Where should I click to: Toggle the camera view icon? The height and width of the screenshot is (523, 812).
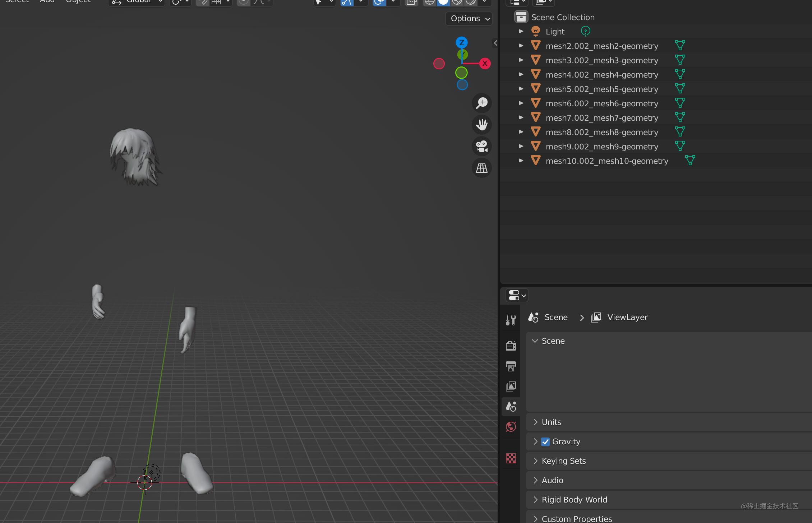click(481, 146)
